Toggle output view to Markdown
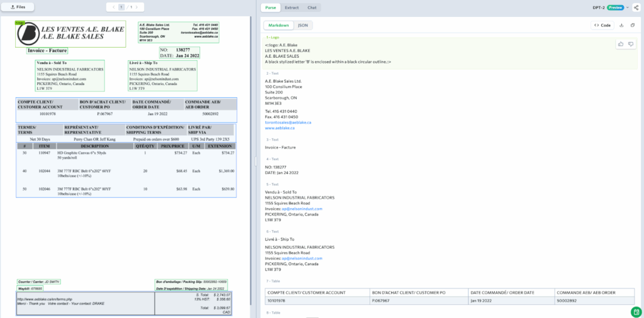644x318 pixels. (279, 25)
